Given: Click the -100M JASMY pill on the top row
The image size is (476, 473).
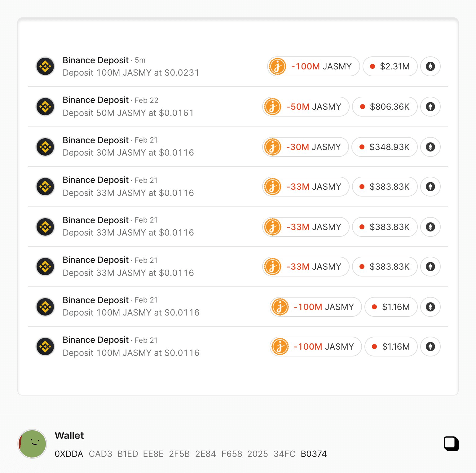Looking at the screenshot, I should [313, 66].
